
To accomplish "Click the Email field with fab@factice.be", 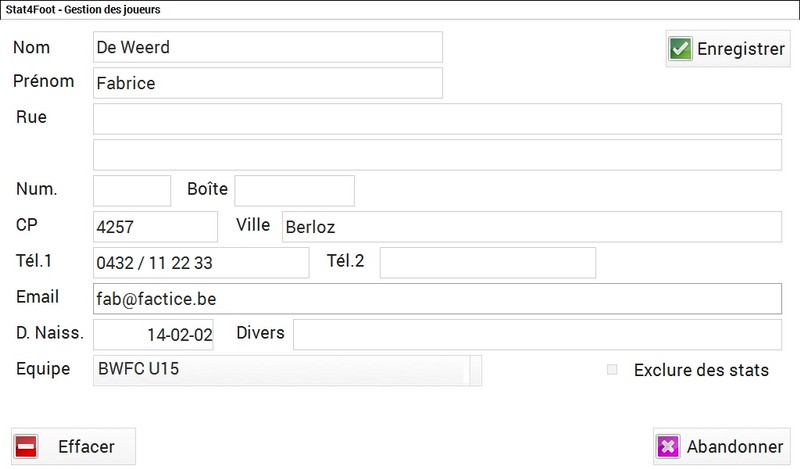I will (437, 299).
